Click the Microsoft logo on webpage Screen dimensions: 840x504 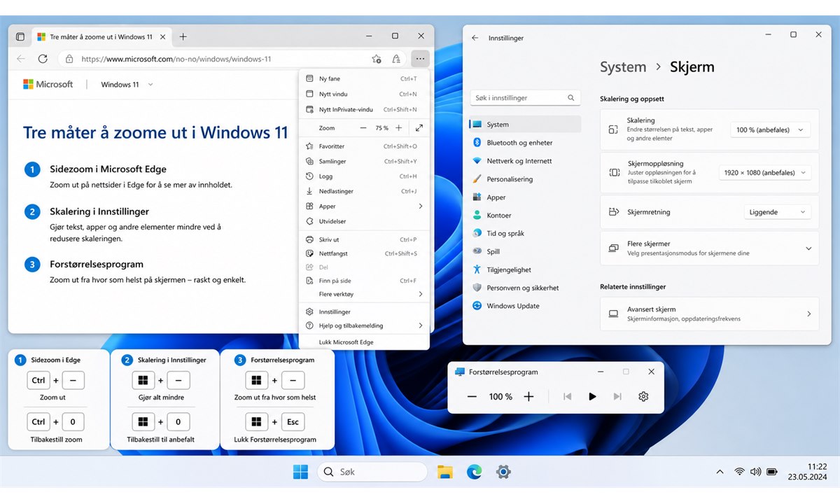click(48, 84)
